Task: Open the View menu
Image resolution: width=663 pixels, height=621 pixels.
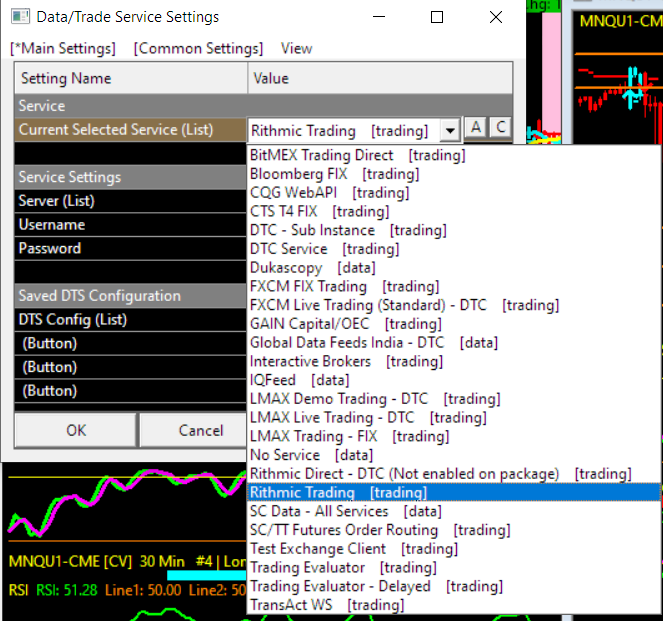Action: coord(296,49)
